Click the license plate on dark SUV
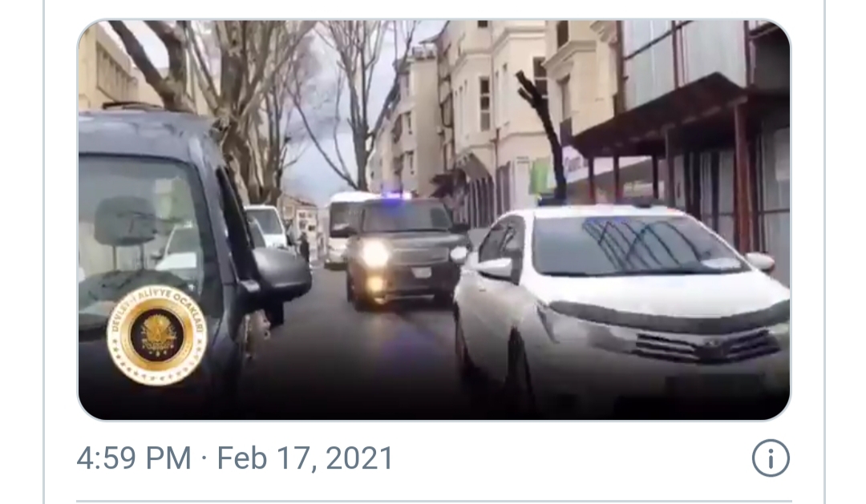 pyautogui.click(x=423, y=272)
